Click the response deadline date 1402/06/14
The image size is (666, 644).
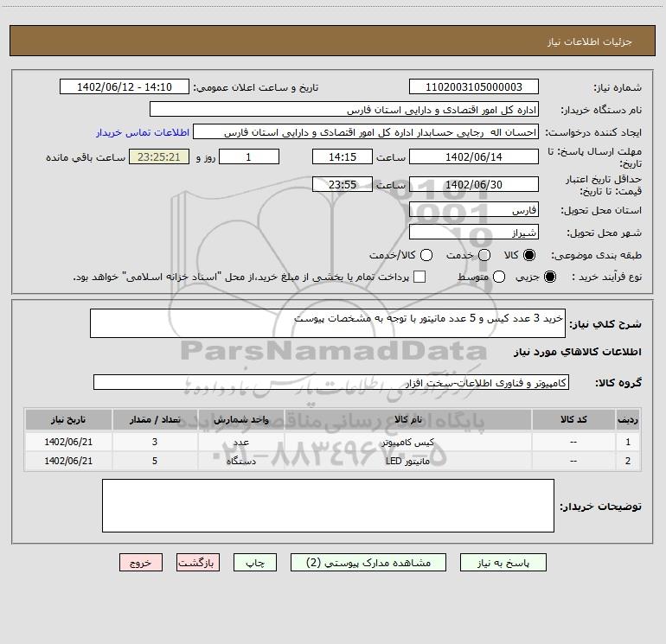(x=474, y=156)
